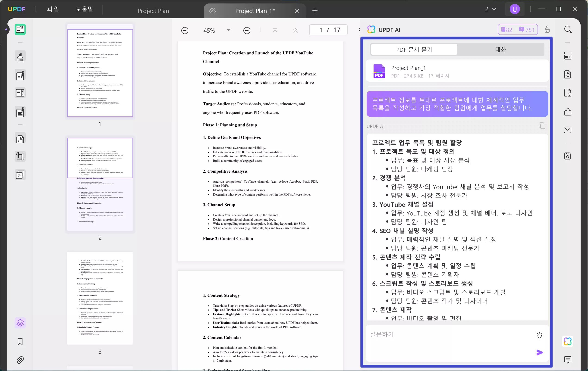The width and height of the screenshot is (588, 371).
Task: Click document heading 2. Competitive Analysis
Action: [x=225, y=171]
